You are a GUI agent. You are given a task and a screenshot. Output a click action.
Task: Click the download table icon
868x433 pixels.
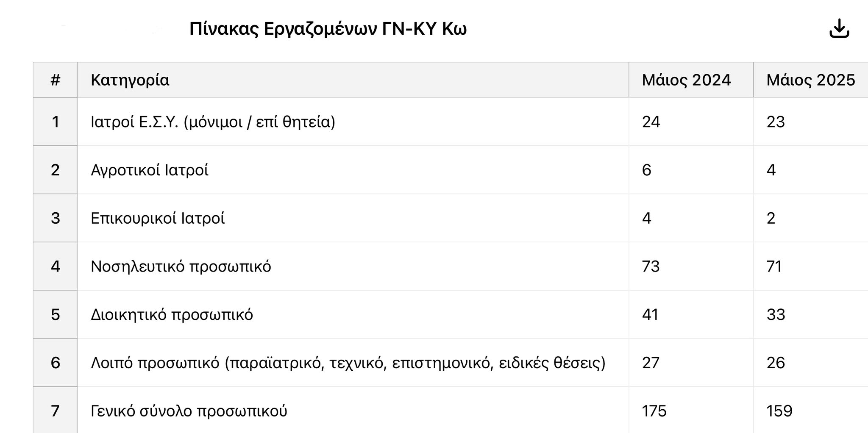click(x=839, y=29)
